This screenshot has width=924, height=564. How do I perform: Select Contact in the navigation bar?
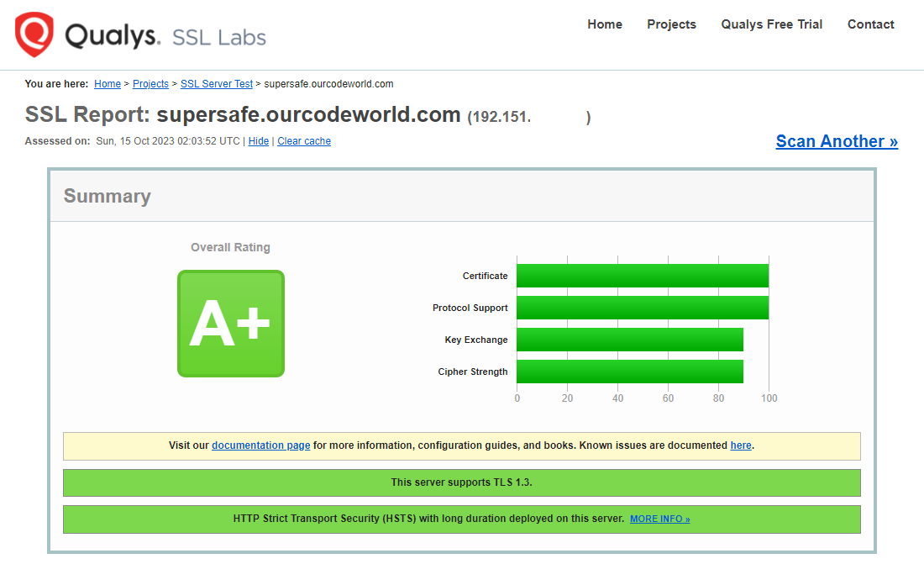click(870, 24)
